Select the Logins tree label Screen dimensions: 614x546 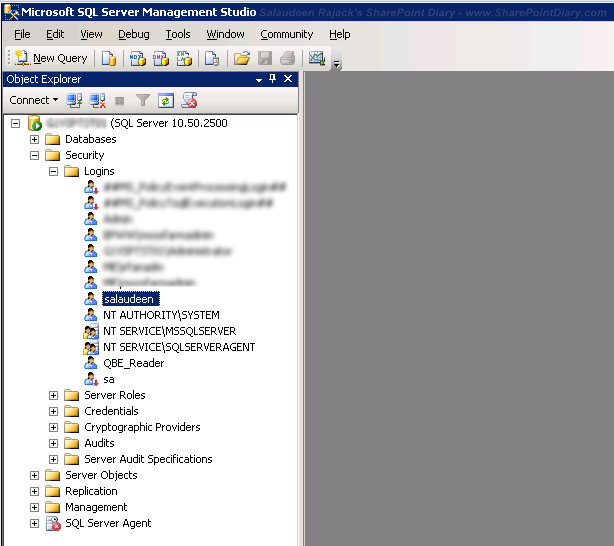pos(99,172)
